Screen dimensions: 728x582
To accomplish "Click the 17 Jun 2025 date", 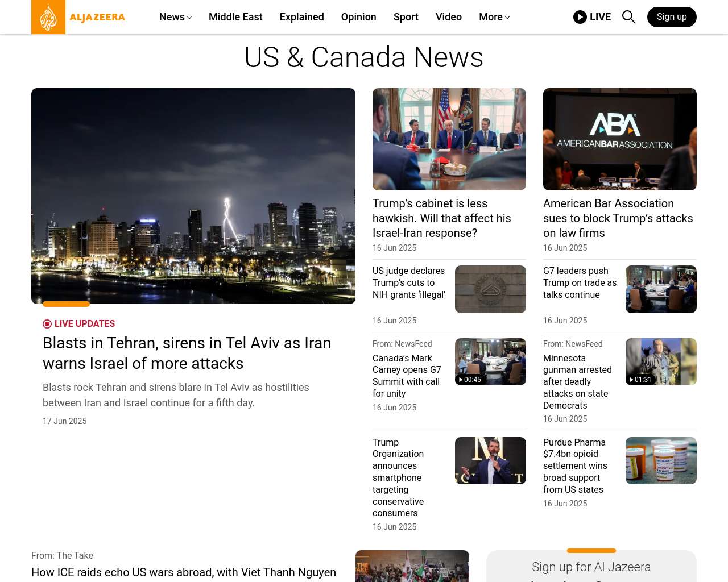I will 65,421.
